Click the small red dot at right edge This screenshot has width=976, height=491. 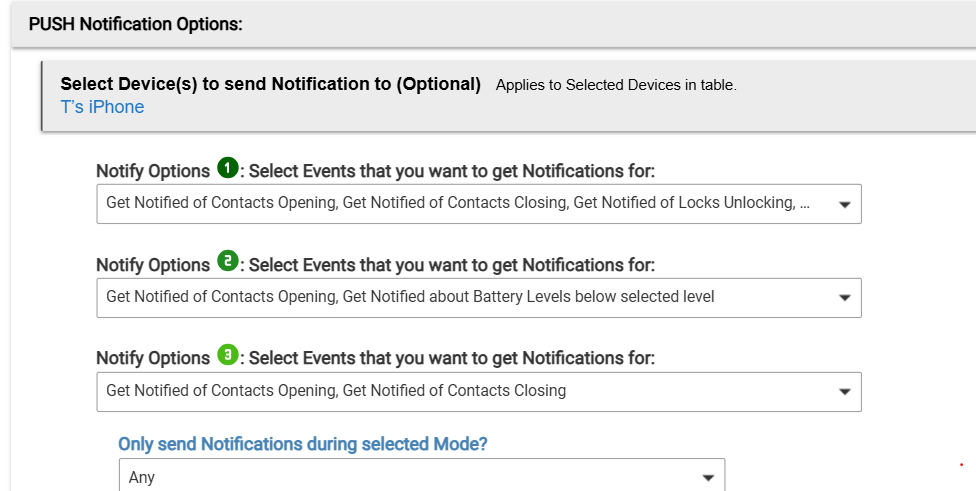pos(961,465)
